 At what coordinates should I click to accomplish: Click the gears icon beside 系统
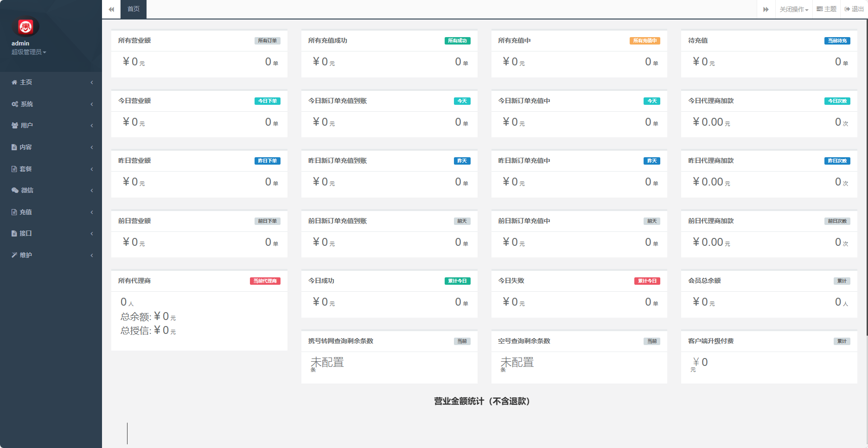tap(15, 104)
